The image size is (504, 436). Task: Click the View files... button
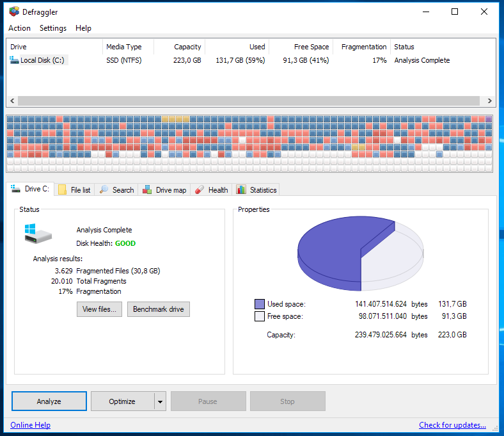click(x=99, y=309)
